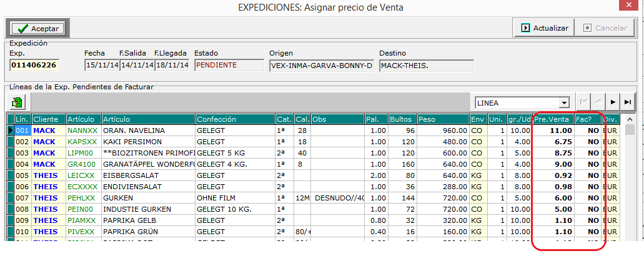Toggle Fac? value for GURKEN row
This screenshot has width=644, height=271.
587,198
